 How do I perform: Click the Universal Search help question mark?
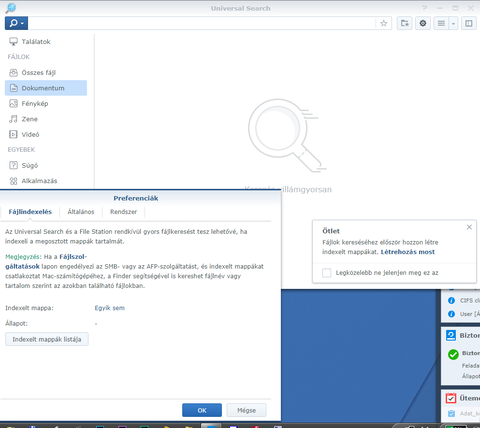pyautogui.click(x=424, y=8)
